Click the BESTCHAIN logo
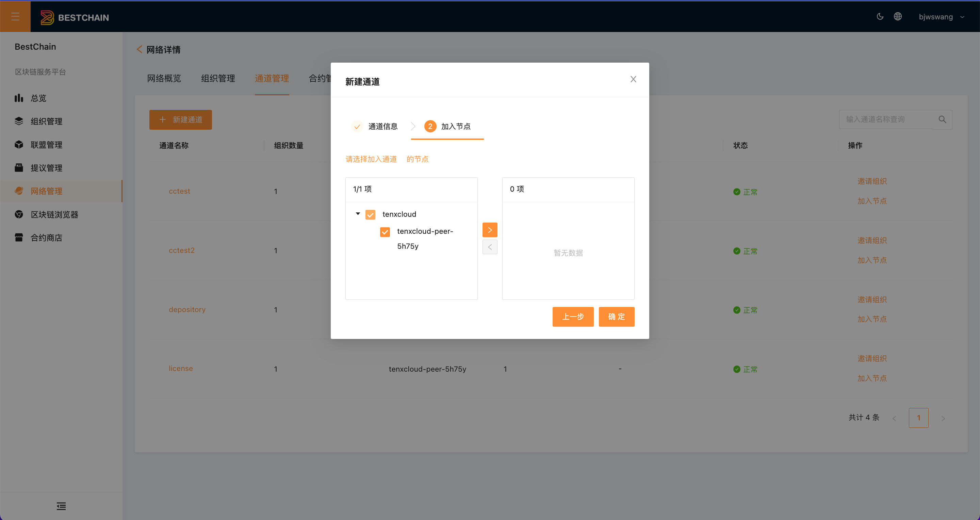This screenshot has width=980, height=520. (x=75, y=17)
